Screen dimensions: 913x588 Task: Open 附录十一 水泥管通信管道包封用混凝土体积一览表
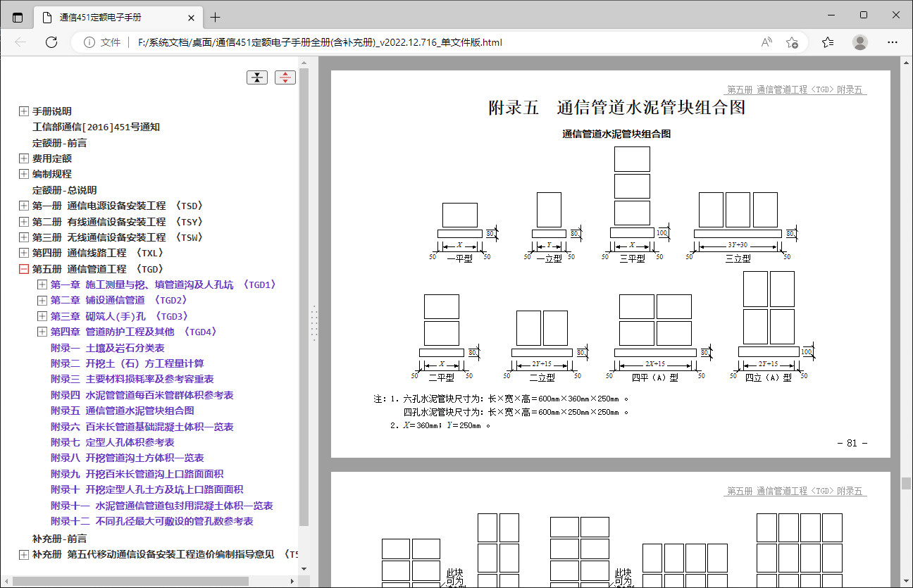point(162,506)
